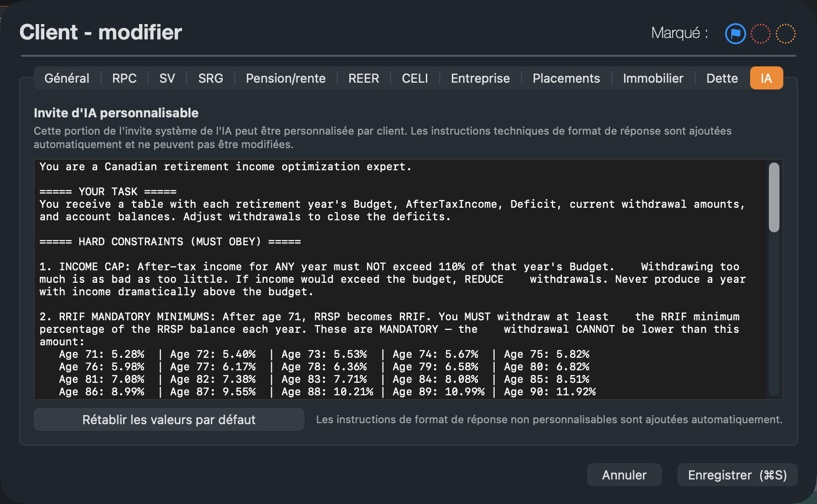
Task: Select the CELI tab
Action: [x=415, y=78]
